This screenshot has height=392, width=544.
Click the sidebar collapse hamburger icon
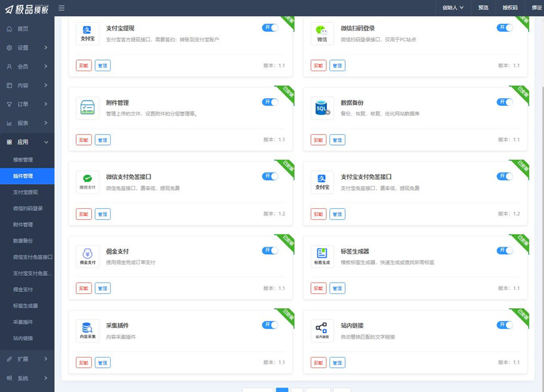tap(61, 8)
